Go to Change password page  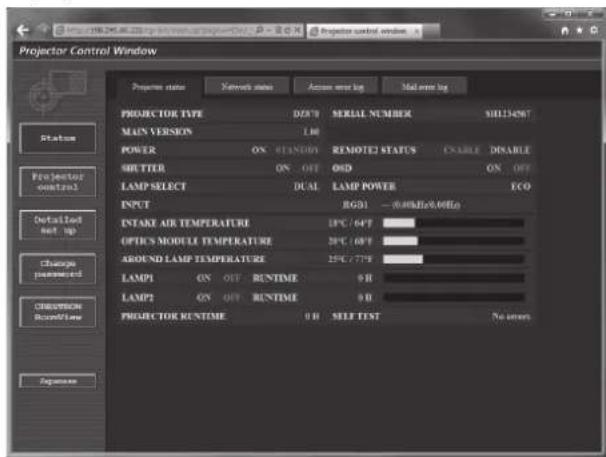(x=58, y=269)
